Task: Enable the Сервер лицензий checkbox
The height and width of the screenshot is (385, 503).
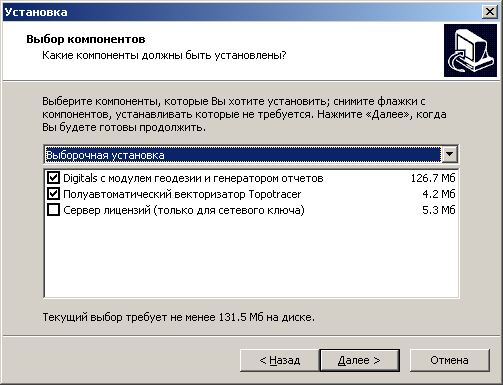Action: [x=53, y=210]
